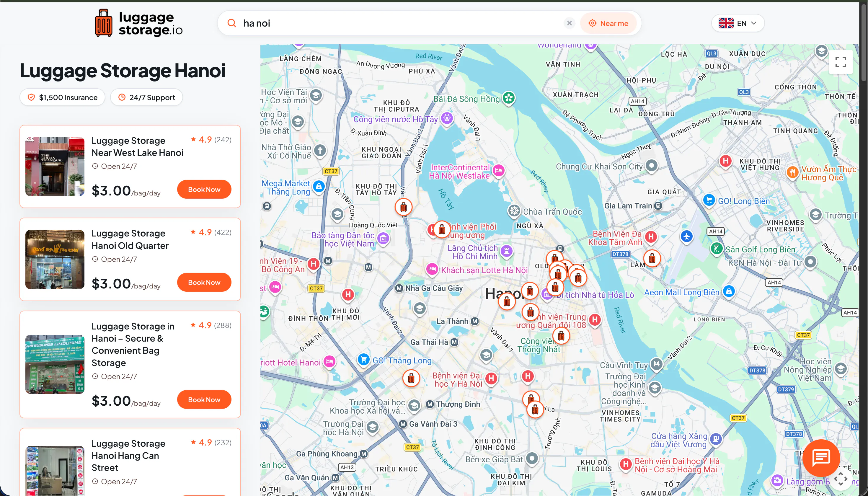
Task: Click the Vườn Ẩm Thực Hương Quê restaurant marker
Action: pos(792,172)
